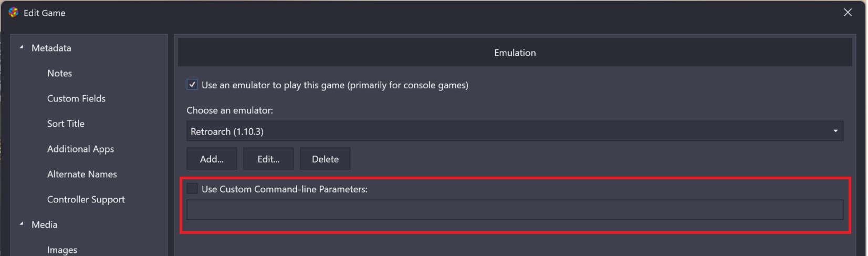Open the Choose an emulator dropdown
Image resolution: width=868 pixels, height=256 pixels.
tap(515, 131)
